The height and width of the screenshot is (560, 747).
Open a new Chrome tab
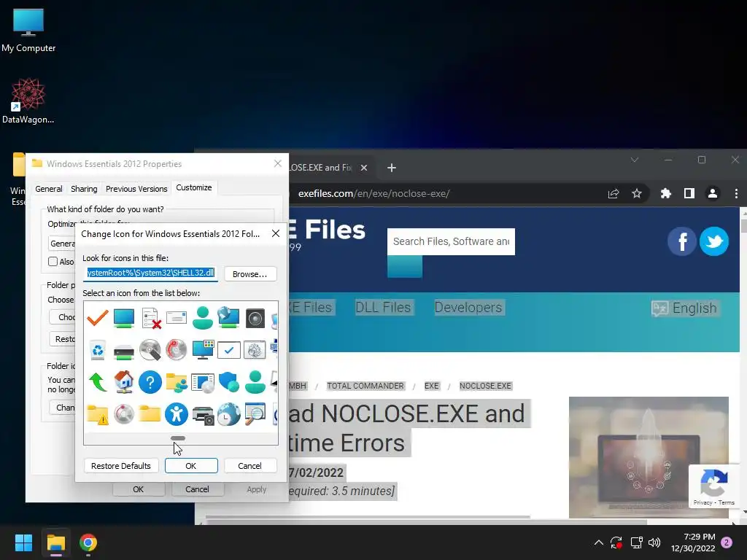392,168
